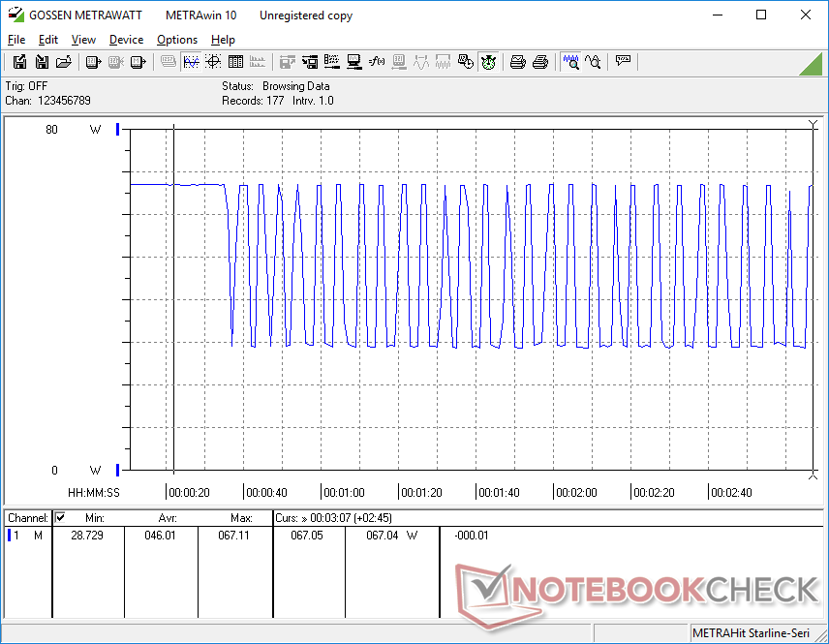Click the Chan: 123456789 text
Viewport: 829px width, 644px height.
(x=47, y=101)
